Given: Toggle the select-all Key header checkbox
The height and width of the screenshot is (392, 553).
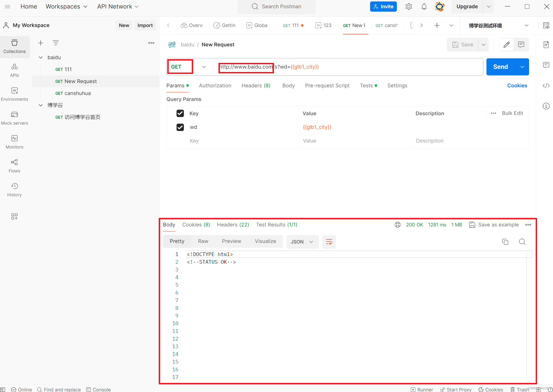Looking at the screenshot, I should 180,114.
